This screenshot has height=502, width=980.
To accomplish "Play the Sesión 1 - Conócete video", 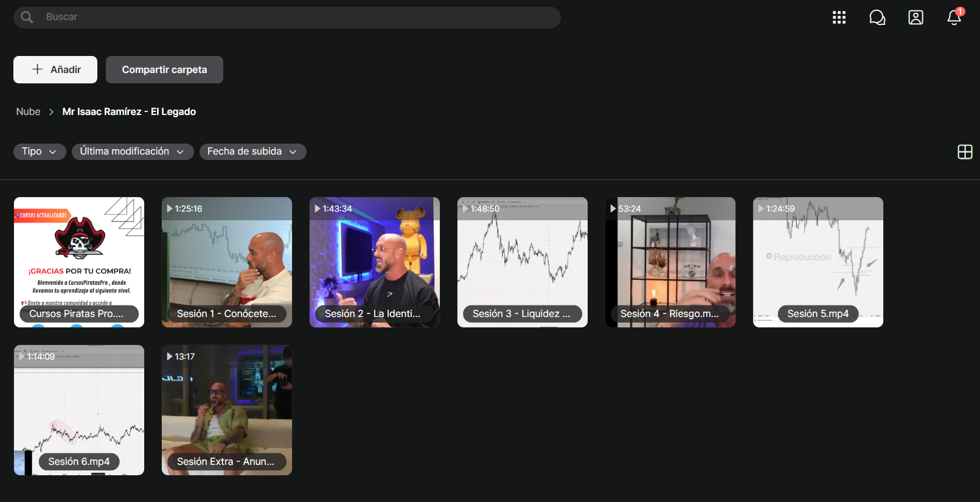I will click(x=227, y=262).
